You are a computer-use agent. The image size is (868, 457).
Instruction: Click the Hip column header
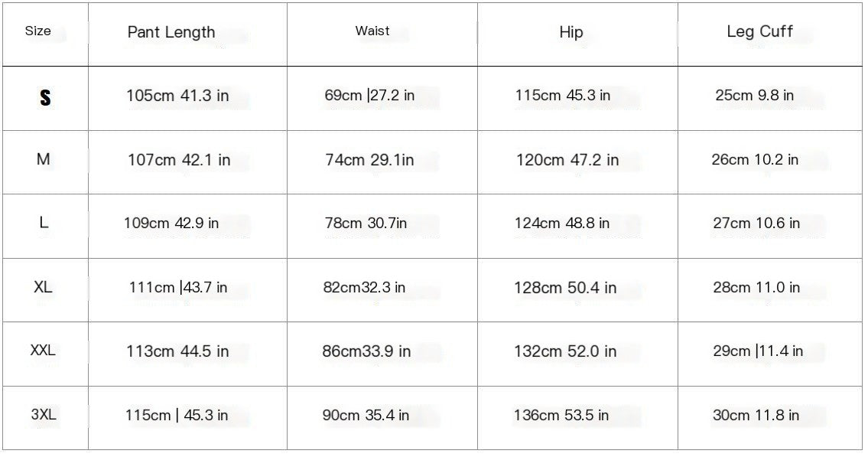coord(571,32)
